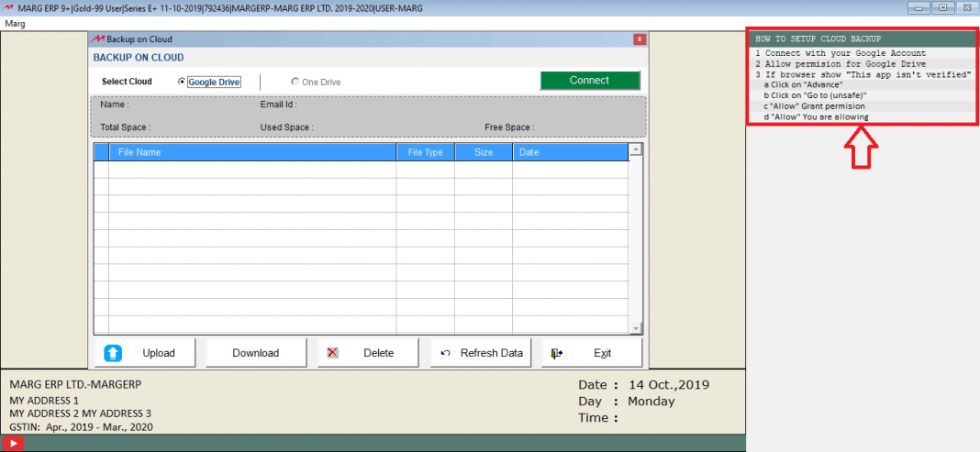
Task: Click the file list scroll down arrow
Action: pyautogui.click(x=634, y=328)
